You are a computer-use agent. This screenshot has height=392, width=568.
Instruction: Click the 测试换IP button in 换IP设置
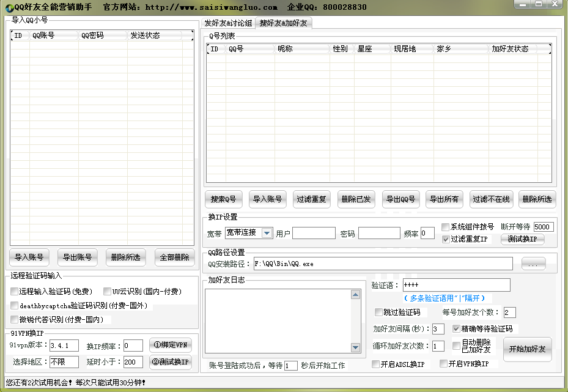522,239
